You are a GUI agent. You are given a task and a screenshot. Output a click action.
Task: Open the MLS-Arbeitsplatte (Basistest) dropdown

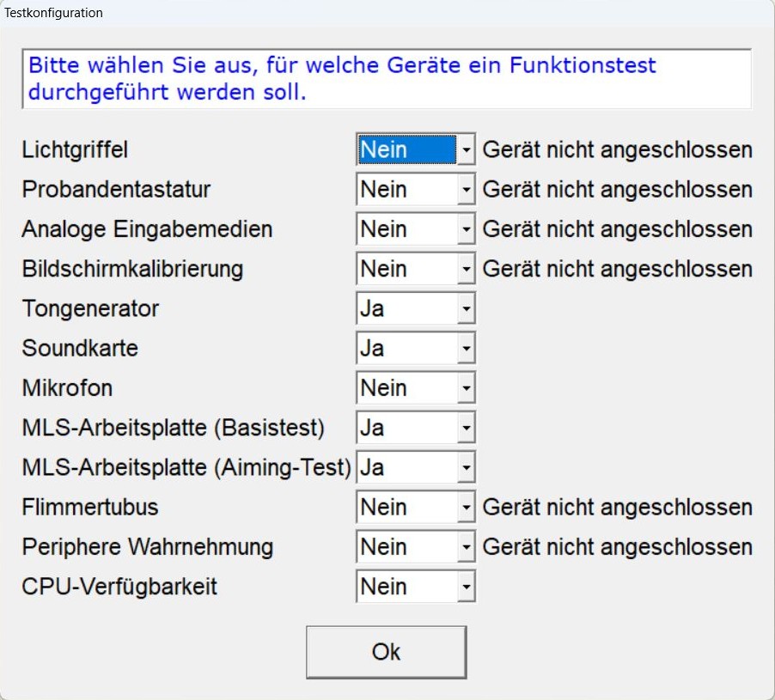[x=466, y=428]
